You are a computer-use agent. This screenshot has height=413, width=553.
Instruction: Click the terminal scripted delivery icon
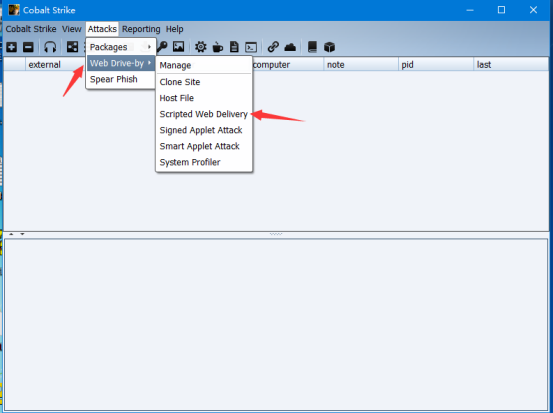click(x=251, y=47)
